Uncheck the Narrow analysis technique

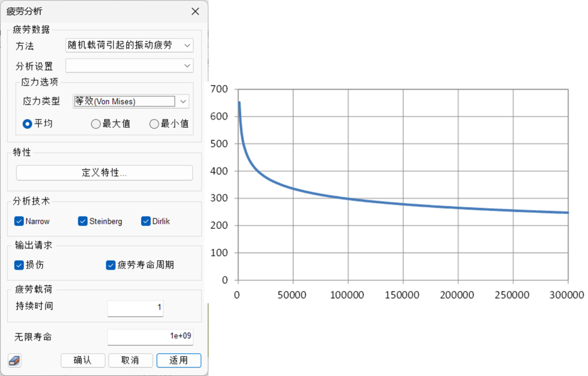[19, 221]
